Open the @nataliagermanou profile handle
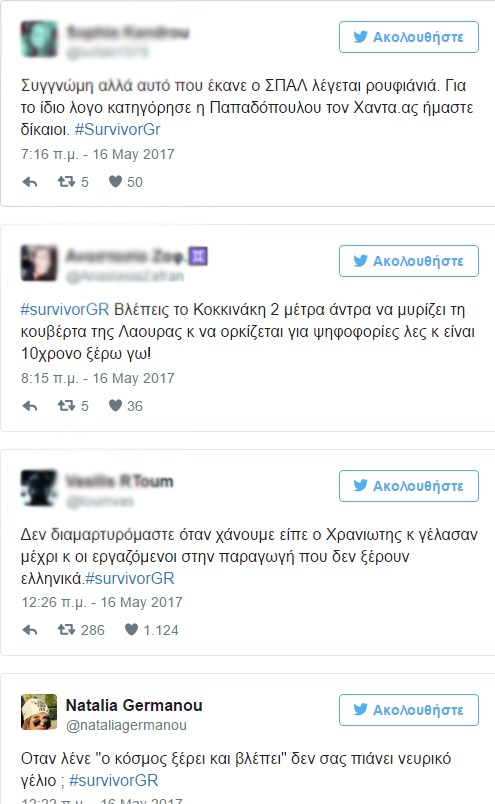The height and width of the screenshot is (804, 495). (x=126, y=725)
